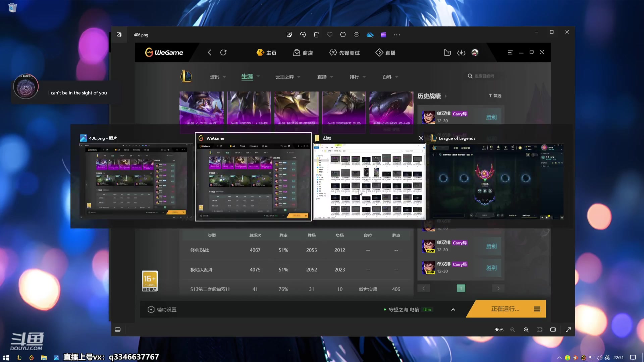Click WeGame folder library icon
This screenshot has height=362, width=644.
[447, 53]
